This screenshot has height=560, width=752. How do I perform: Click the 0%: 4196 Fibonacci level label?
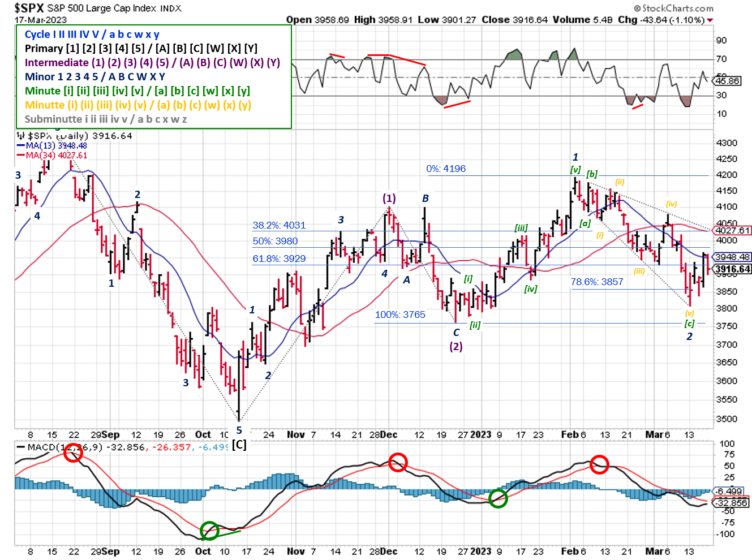(x=446, y=169)
